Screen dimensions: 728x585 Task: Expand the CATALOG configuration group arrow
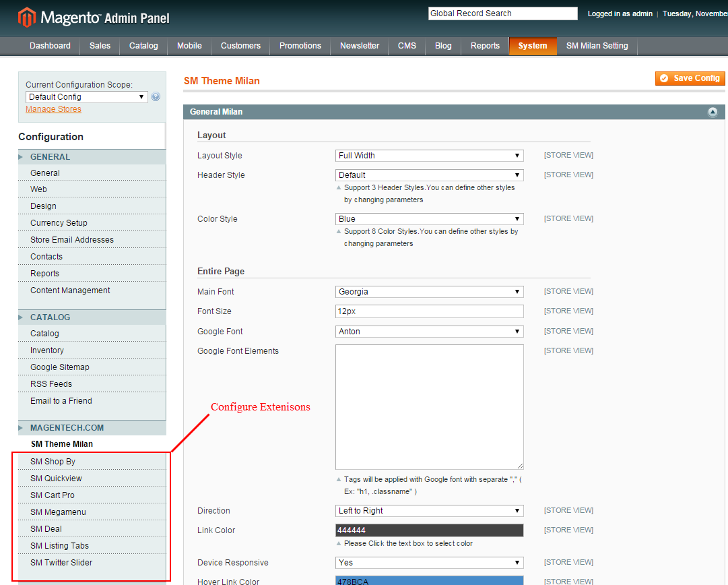tap(20, 317)
